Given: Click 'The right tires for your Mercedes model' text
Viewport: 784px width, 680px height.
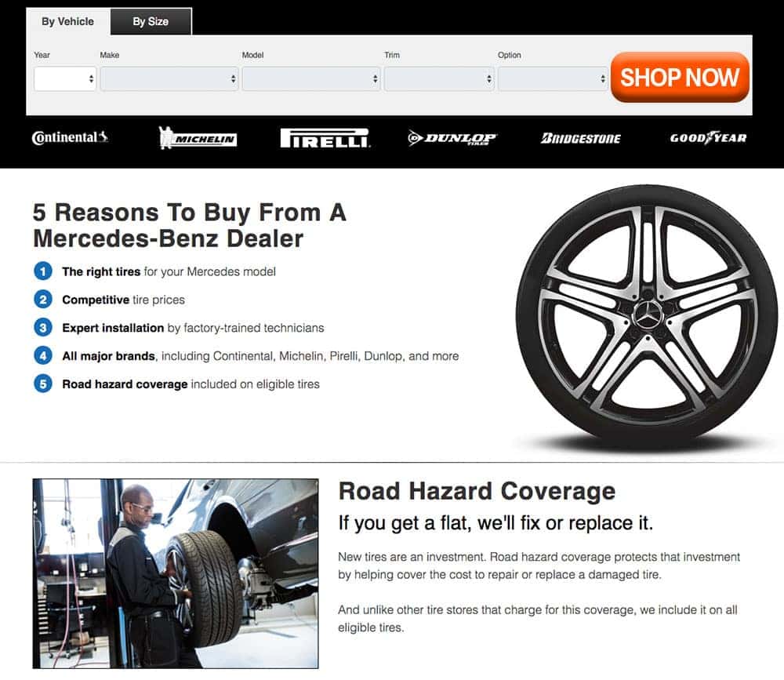Looking at the screenshot, I should click(x=169, y=271).
